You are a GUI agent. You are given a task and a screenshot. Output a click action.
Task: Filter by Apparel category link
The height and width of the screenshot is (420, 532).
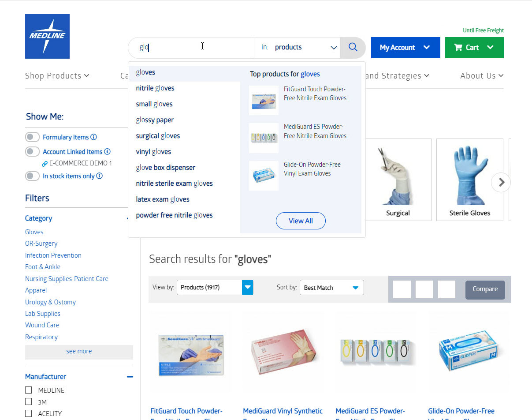(36, 290)
